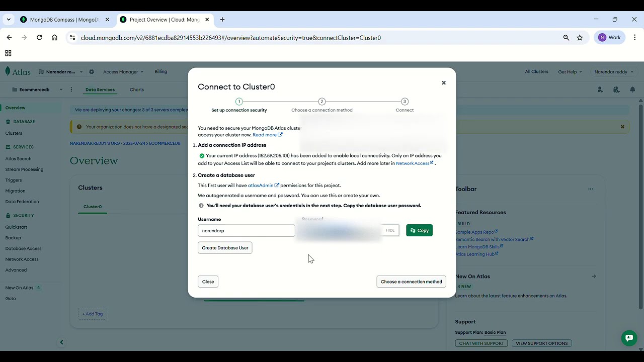Select step 3 Connect indicator
This screenshot has height=362, width=644.
(x=405, y=105)
